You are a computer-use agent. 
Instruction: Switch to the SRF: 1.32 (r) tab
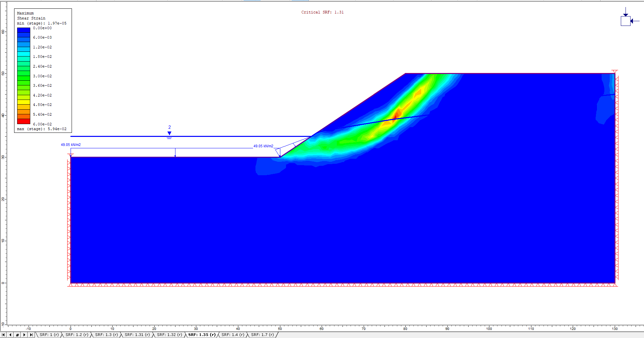click(168, 335)
